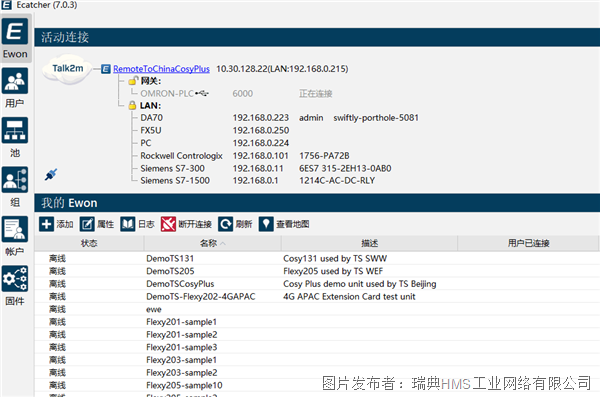Click the IP address 192.168.0.101
600x397 pixels.
(261, 155)
